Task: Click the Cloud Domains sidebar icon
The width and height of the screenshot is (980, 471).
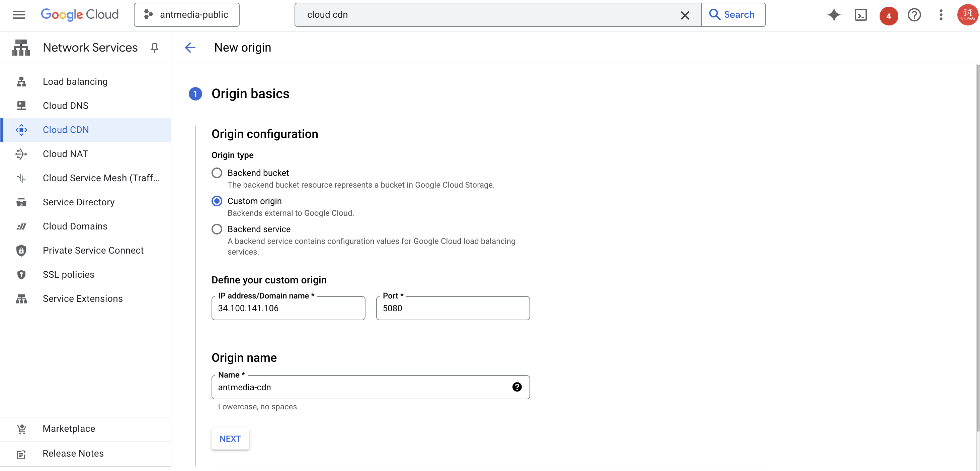Action: (x=21, y=226)
